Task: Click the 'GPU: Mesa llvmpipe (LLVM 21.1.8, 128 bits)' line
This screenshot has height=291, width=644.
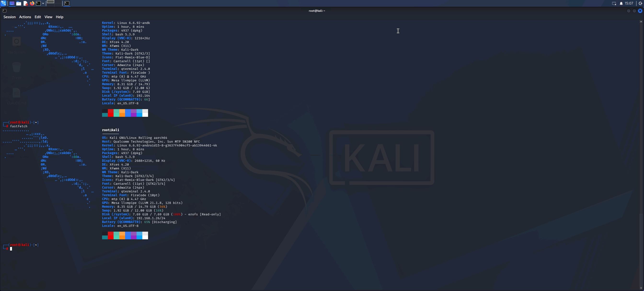Action: pos(142,203)
